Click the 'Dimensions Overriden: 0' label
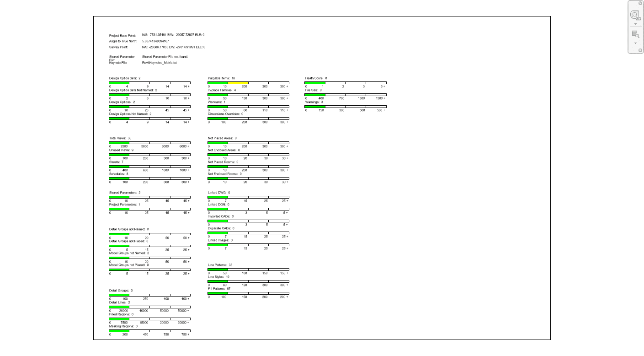Viewport: 644px width, 356px height. pos(226,114)
